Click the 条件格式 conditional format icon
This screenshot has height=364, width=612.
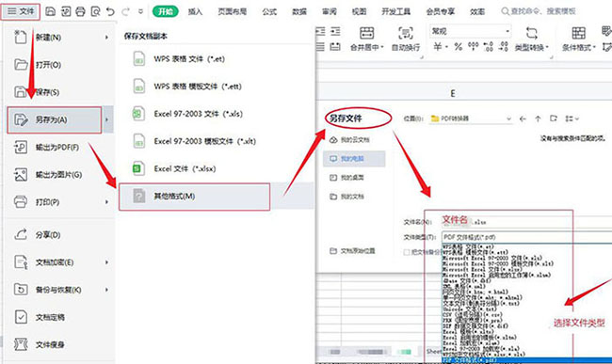tap(578, 34)
